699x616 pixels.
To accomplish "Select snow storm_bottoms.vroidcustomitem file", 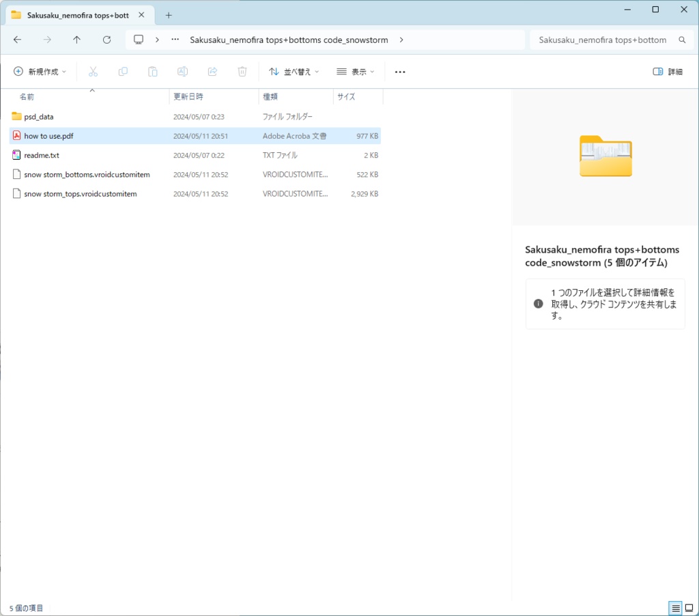I will [195, 174].
